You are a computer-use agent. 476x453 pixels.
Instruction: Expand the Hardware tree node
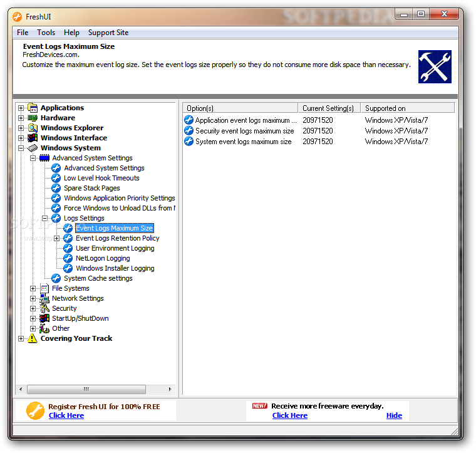[21, 118]
